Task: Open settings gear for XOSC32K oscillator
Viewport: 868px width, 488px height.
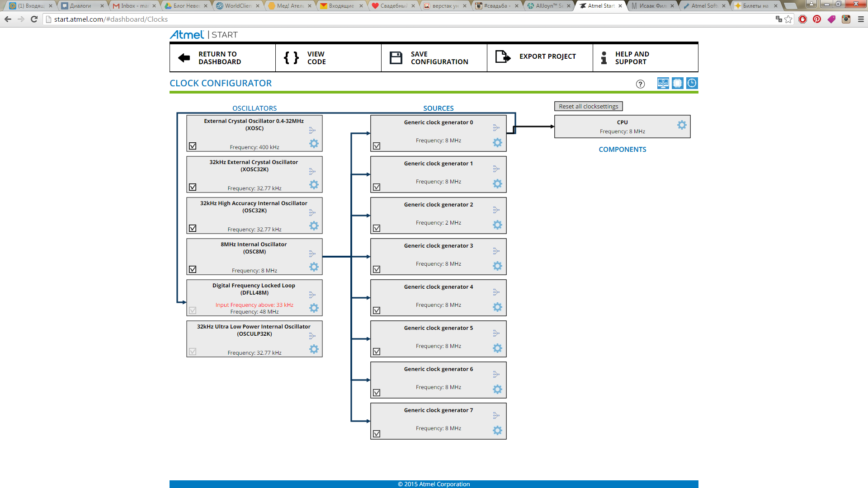Action: click(314, 185)
